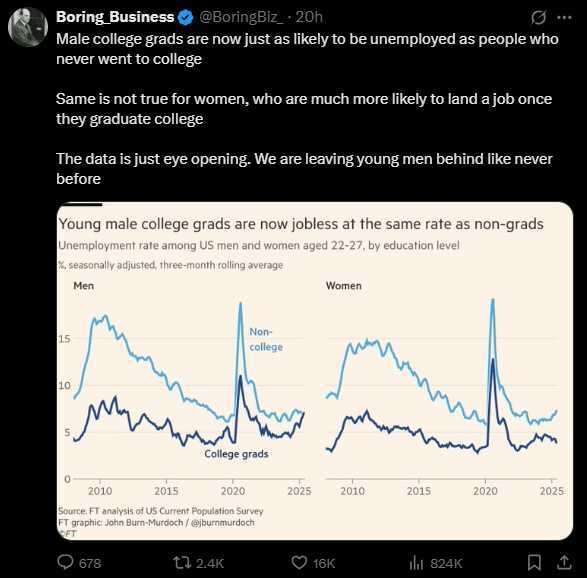Click the share upload icon
This screenshot has height=578, width=587.
click(564, 562)
